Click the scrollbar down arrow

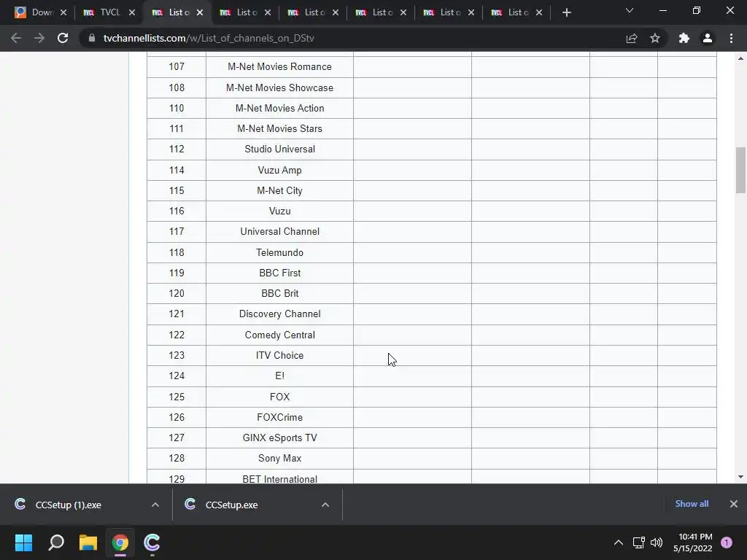740,477
